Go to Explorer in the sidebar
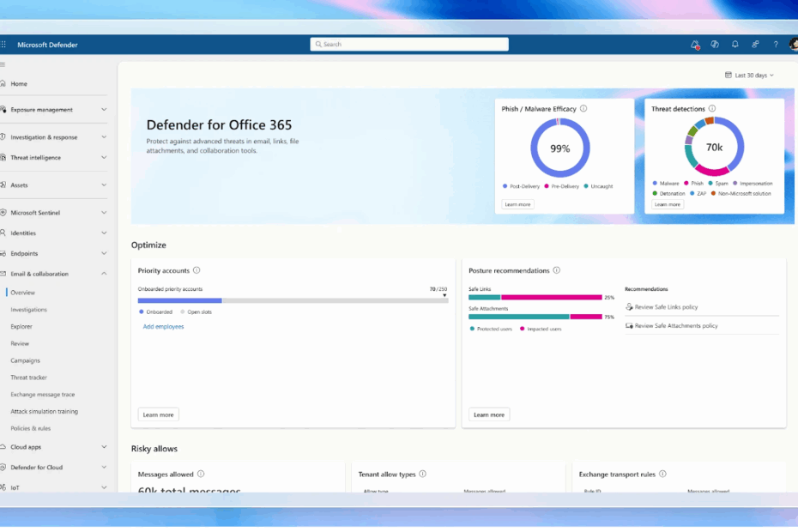Viewport: 798px width, 532px height. [21, 327]
